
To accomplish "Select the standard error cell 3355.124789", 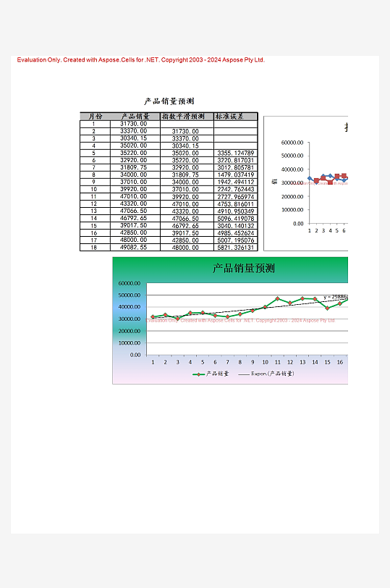I will (236, 153).
